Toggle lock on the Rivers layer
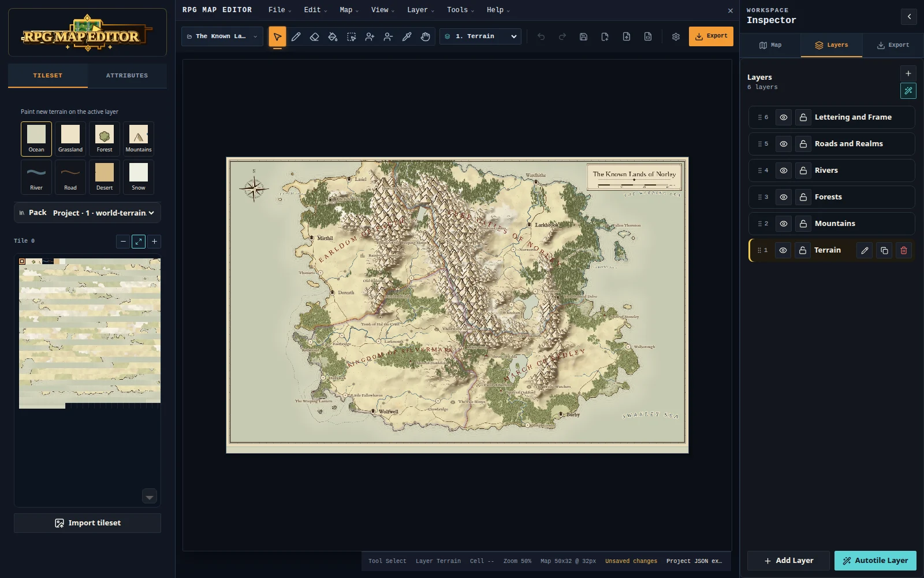The height and width of the screenshot is (578, 924). [803, 171]
